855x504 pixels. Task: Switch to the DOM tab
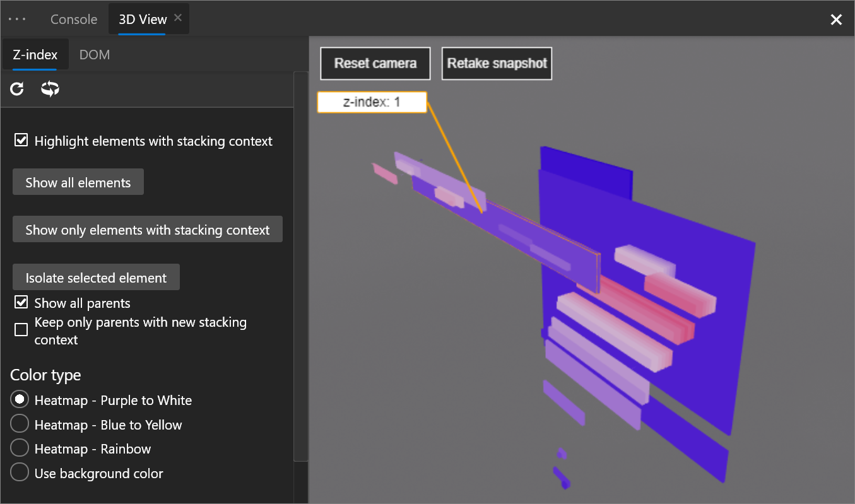click(x=94, y=54)
